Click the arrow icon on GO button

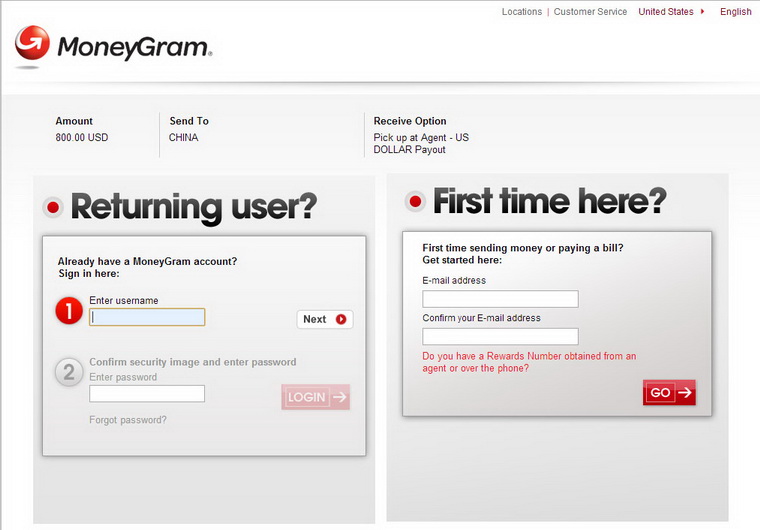[684, 393]
